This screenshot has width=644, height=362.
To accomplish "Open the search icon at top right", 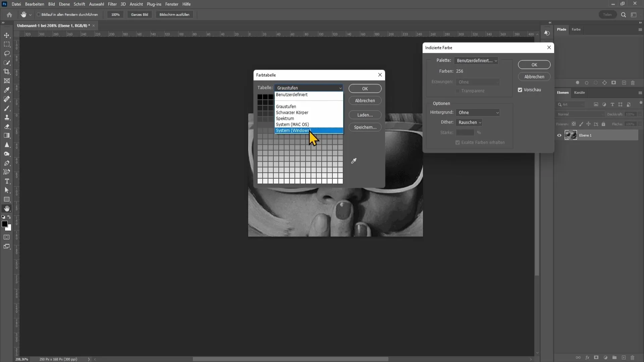I will [624, 15].
